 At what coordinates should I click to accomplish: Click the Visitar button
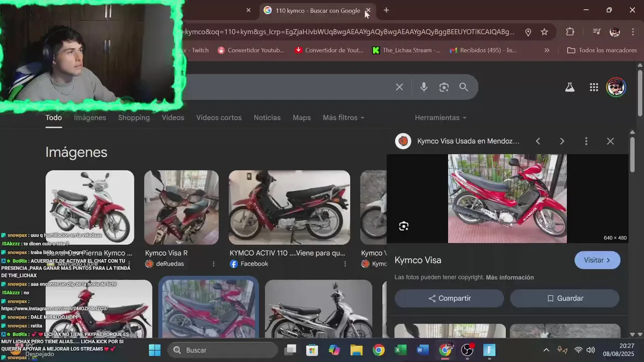(x=597, y=260)
